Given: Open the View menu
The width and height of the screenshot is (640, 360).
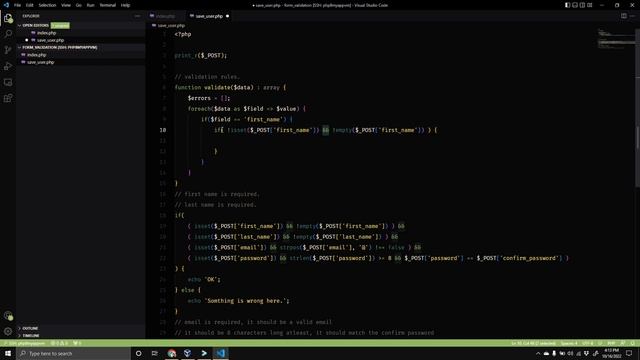Looking at the screenshot, I should [x=66, y=5].
